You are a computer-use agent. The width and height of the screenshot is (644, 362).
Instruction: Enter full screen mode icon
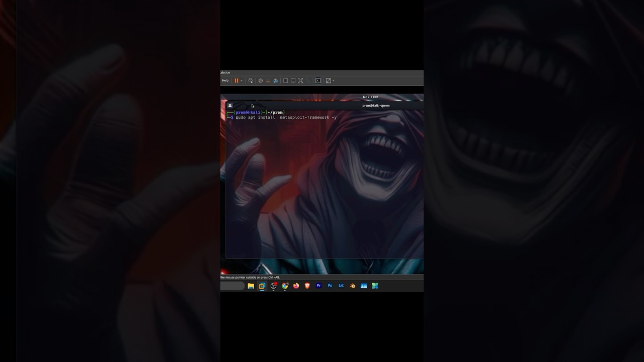point(300,80)
